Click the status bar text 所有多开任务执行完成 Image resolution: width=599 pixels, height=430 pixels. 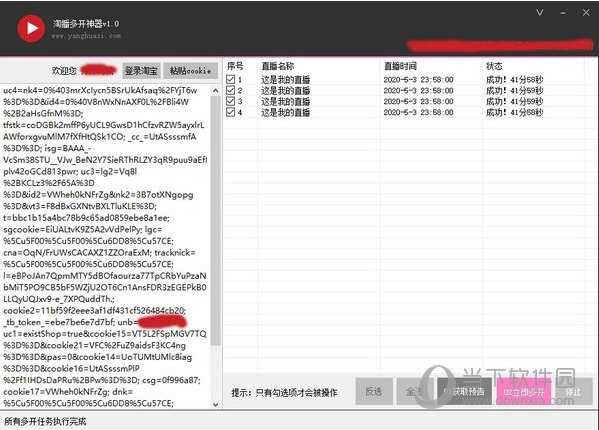pos(45,422)
